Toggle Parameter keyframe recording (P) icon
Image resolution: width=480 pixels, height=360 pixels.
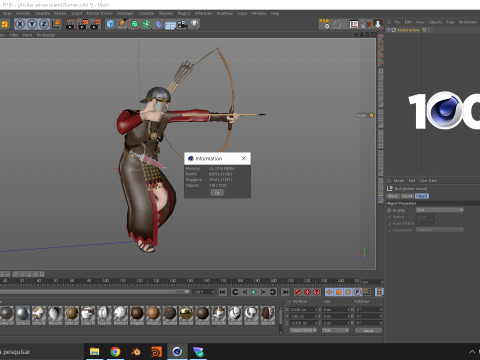click(x=357, y=292)
